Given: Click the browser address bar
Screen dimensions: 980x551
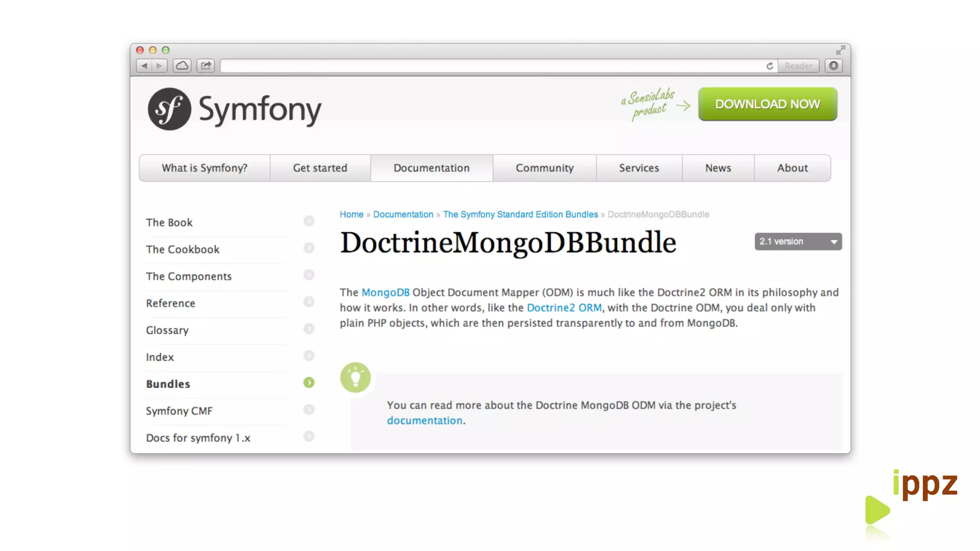Looking at the screenshot, I should (493, 66).
